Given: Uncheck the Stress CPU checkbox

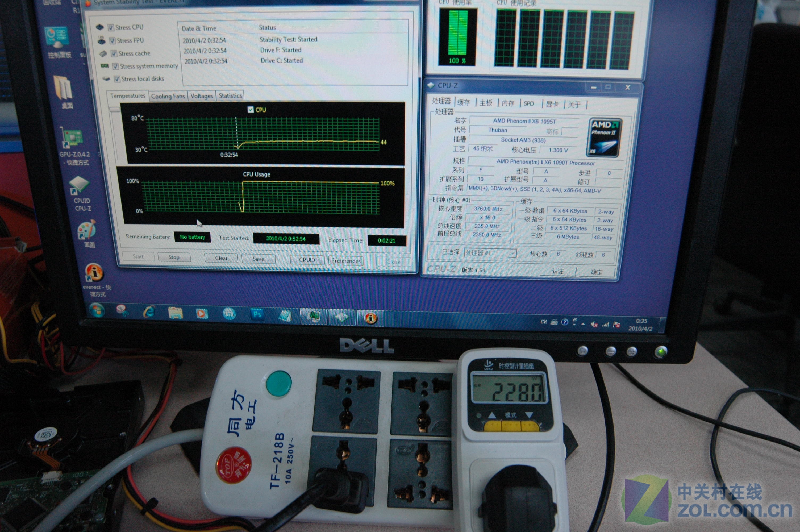Looking at the screenshot, I should point(111,28).
